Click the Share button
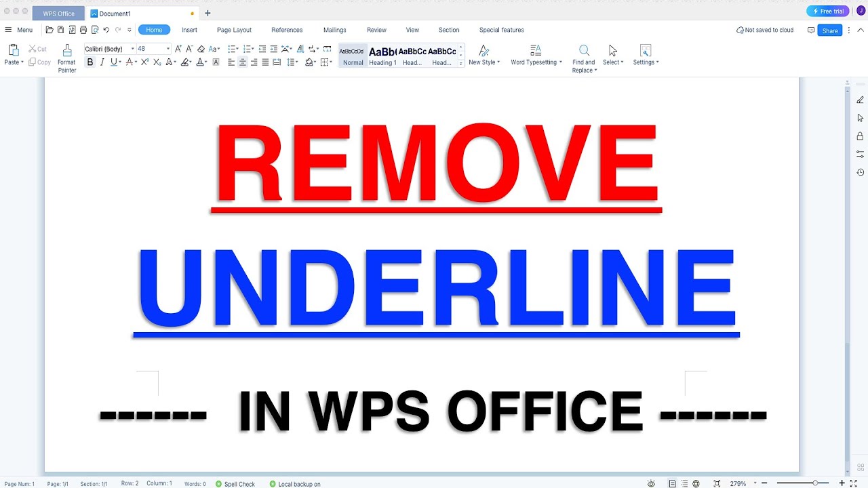 [830, 30]
